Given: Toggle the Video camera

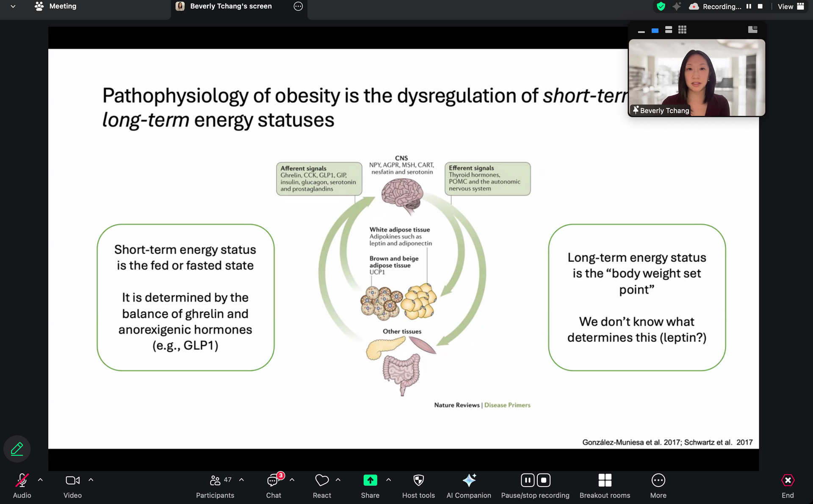Looking at the screenshot, I should click(x=72, y=480).
